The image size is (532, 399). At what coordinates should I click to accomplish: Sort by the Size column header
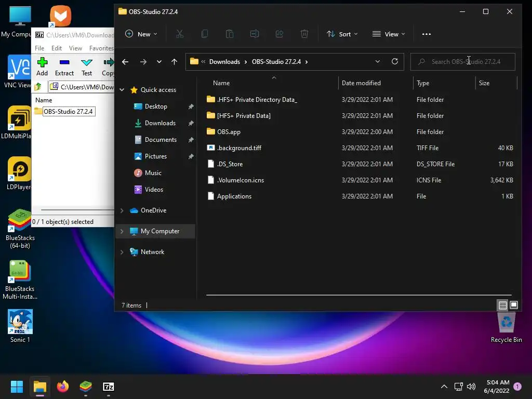[484, 83]
